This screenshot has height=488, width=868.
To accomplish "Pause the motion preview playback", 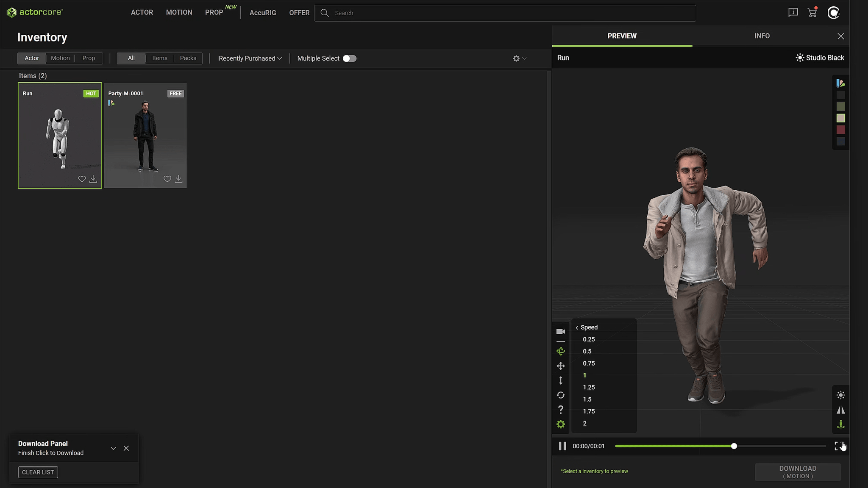I will pos(562,446).
